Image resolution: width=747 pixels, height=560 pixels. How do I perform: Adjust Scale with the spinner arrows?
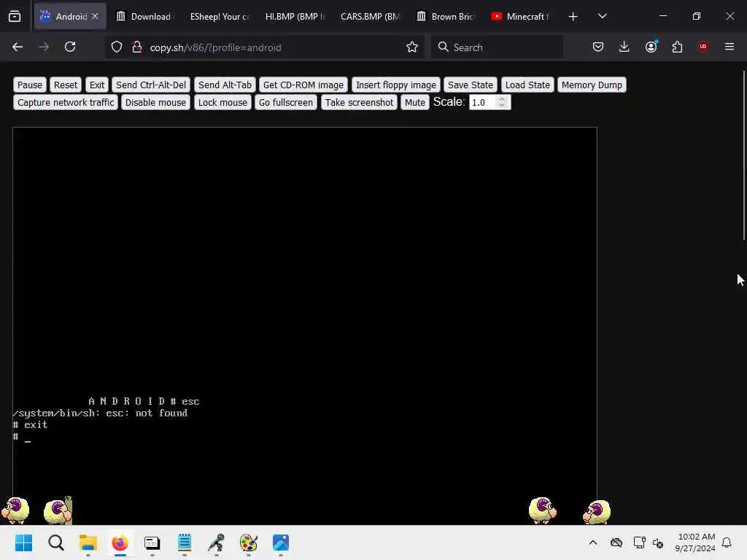tap(502, 102)
